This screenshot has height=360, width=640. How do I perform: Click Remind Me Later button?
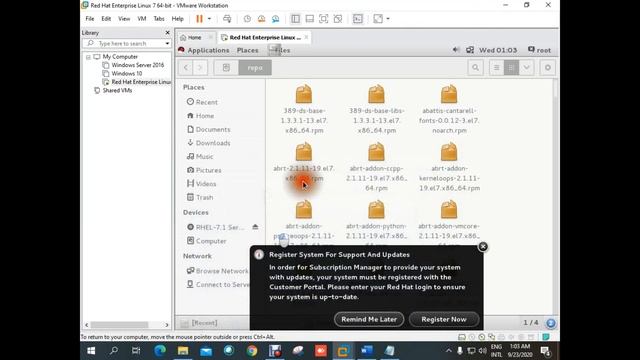pos(369,319)
